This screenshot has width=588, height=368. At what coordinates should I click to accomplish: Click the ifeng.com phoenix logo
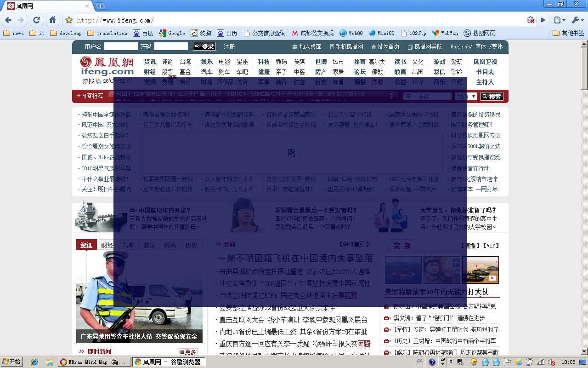tap(107, 66)
